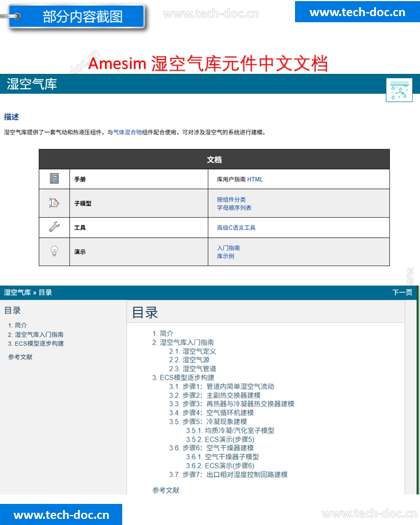Select sidebar item 1. 简介
420x525 pixels.
pyautogui.click(x=17, y=326)
